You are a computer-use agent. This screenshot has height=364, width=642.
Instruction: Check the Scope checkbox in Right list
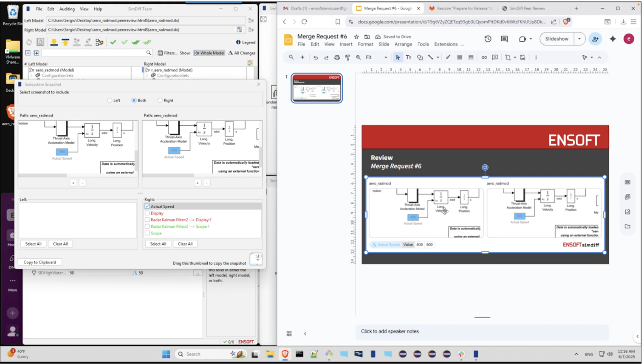pyautogui.click(x=147, y=233)
